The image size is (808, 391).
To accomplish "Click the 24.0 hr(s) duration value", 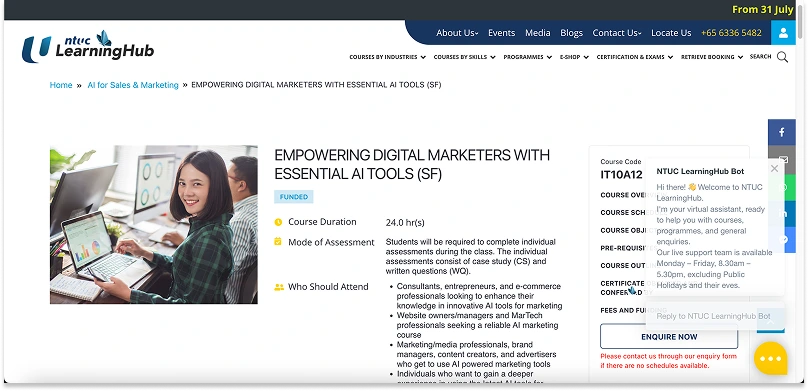I will [405, 223].
